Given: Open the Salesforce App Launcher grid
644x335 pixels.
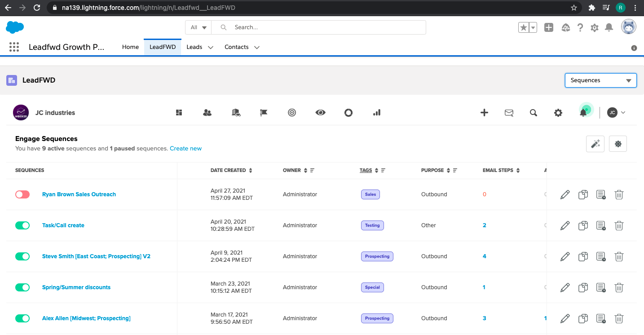Looking at the screenshot, I should [x=14, y=47].
